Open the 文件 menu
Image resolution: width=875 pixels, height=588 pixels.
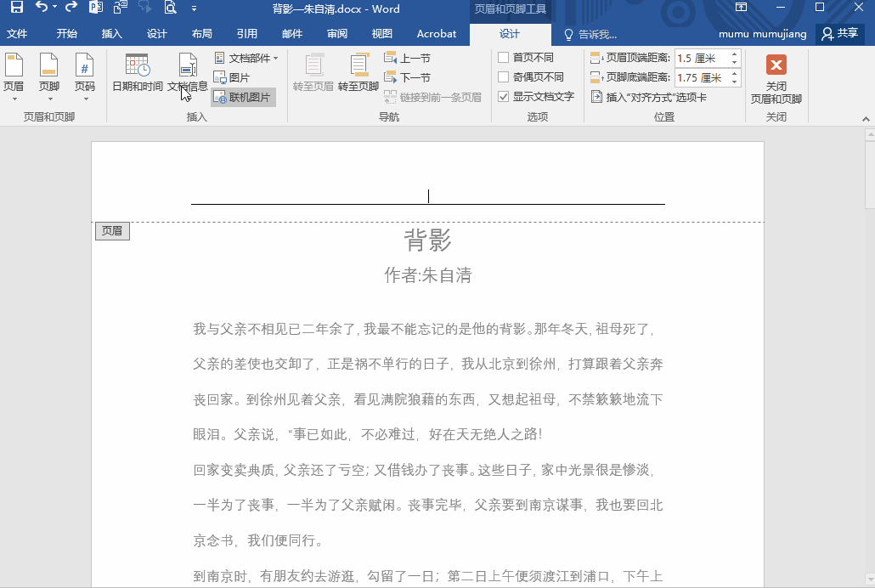(17, 33)
